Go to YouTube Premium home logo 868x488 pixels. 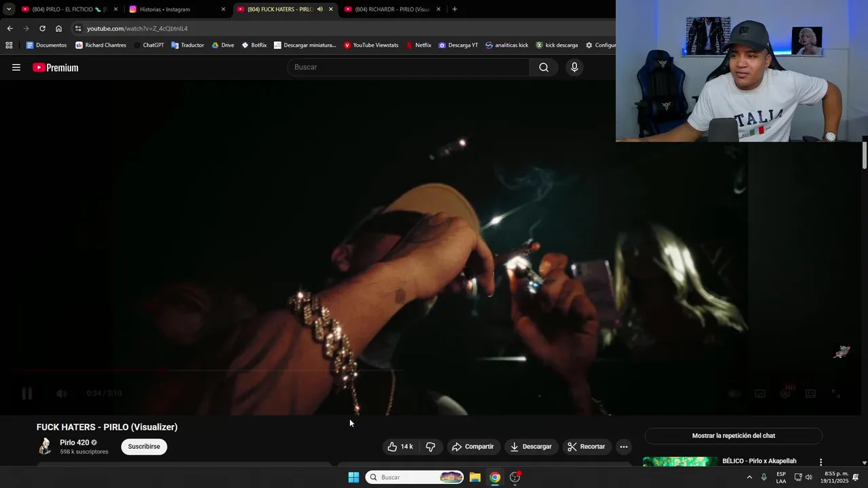pos(56,67)
